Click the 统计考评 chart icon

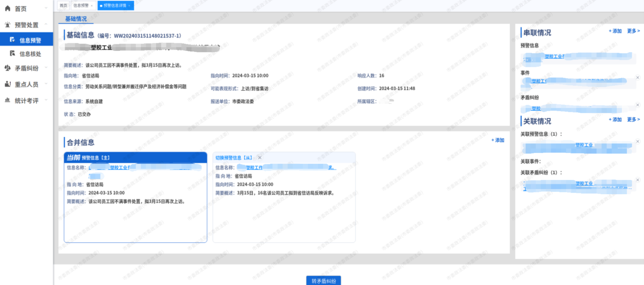click(x=7, y=100)
